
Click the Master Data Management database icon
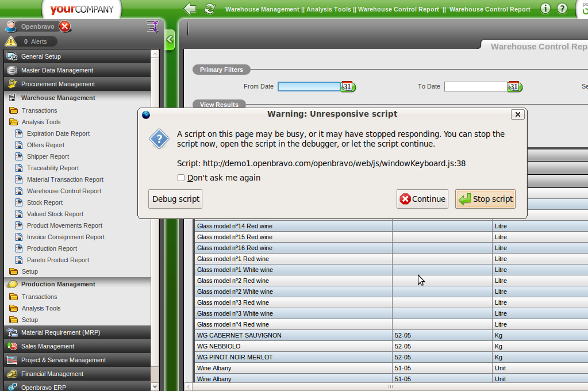coord(12,70)
